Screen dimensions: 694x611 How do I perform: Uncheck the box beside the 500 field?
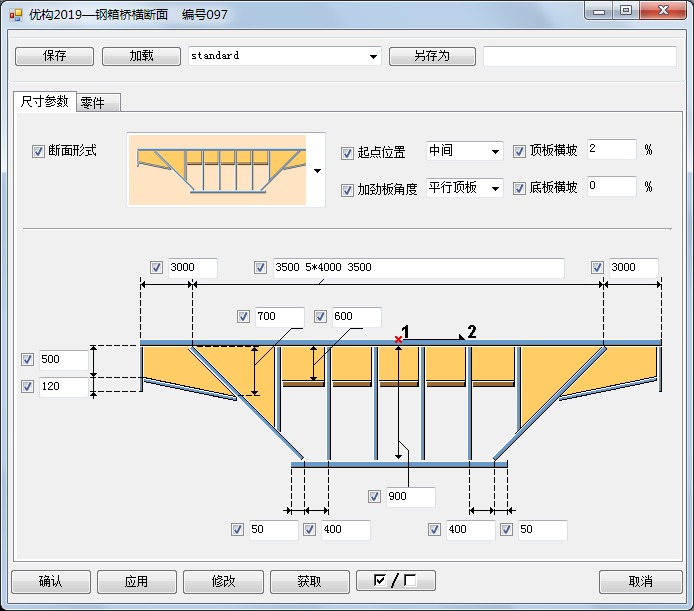coord(27,360)
